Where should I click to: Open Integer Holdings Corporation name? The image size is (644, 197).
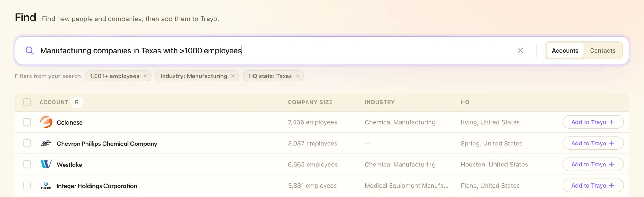click(97, 186)
